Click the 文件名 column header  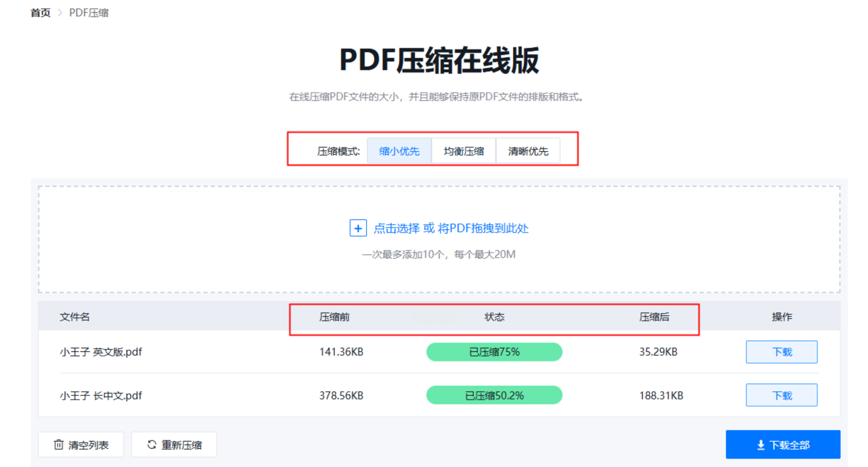pyautogui.click(x=75, y=317)
